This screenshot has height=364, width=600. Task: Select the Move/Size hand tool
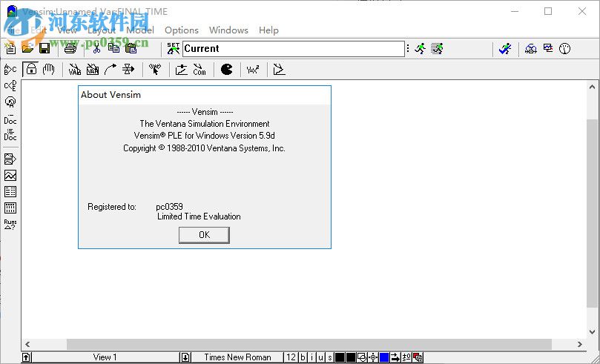click(x=49, y=69)
